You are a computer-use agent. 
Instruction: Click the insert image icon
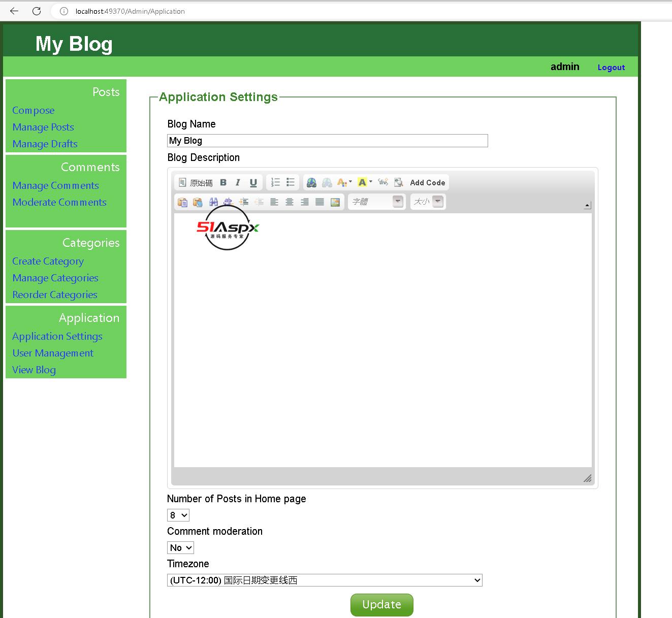[x=335, y=202]
